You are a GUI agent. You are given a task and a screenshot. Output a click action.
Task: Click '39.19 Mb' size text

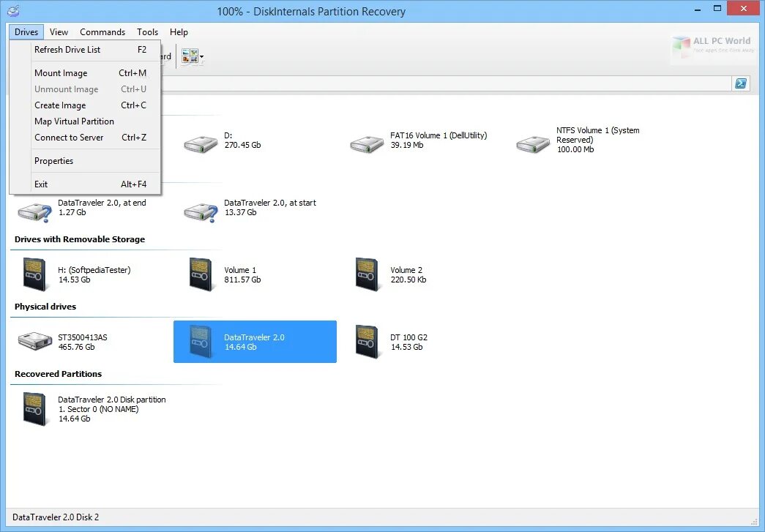(407, 146)
